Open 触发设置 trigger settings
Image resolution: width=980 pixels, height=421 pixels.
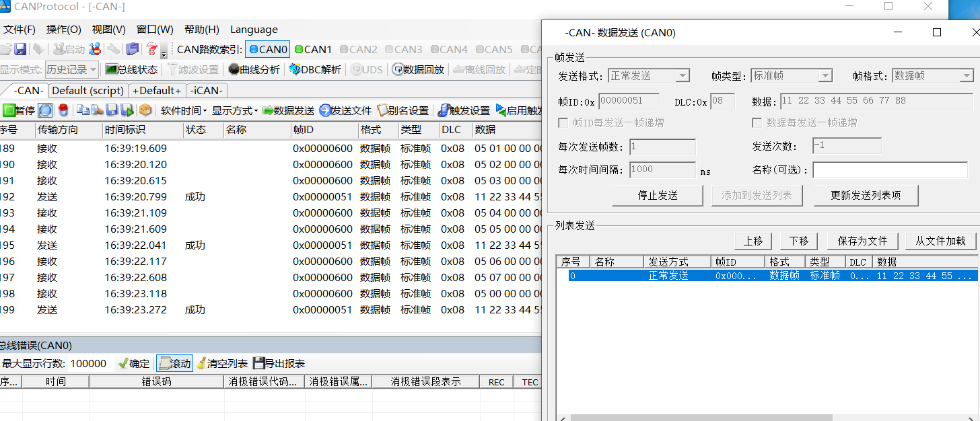click(x=464, y=110)
